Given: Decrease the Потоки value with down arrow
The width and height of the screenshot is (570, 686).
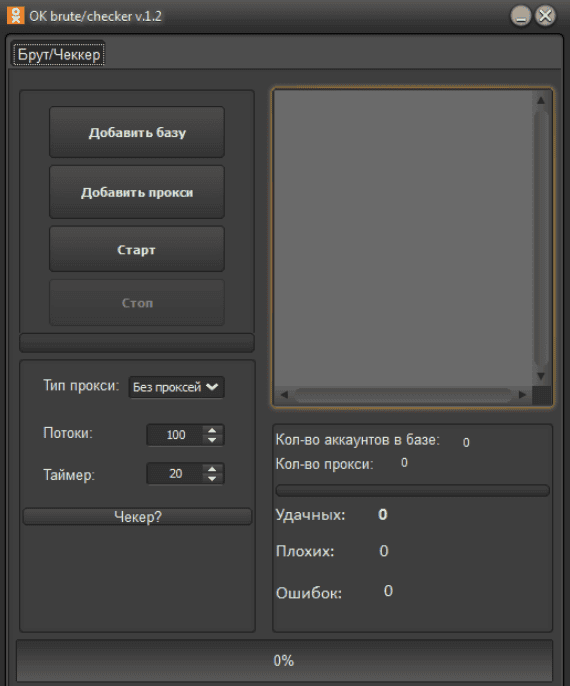Looking at the screenshot, I should (x=212, y=440).
